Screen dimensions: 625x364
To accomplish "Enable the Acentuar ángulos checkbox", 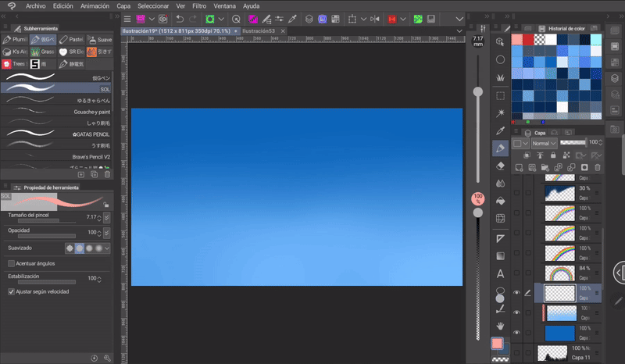I will 11,263.
